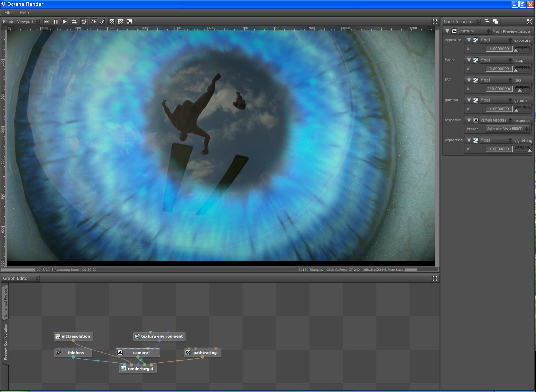Image resolution: width=536 pixels, height=392 pixels.
Task: Click the gamma X value field
Action: 499,109
